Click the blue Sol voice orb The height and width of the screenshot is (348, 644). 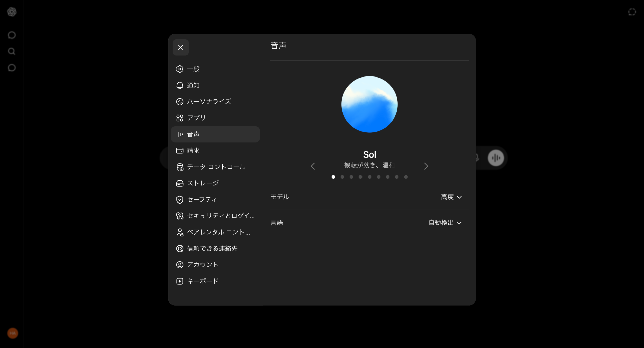[x=369, y=104]
